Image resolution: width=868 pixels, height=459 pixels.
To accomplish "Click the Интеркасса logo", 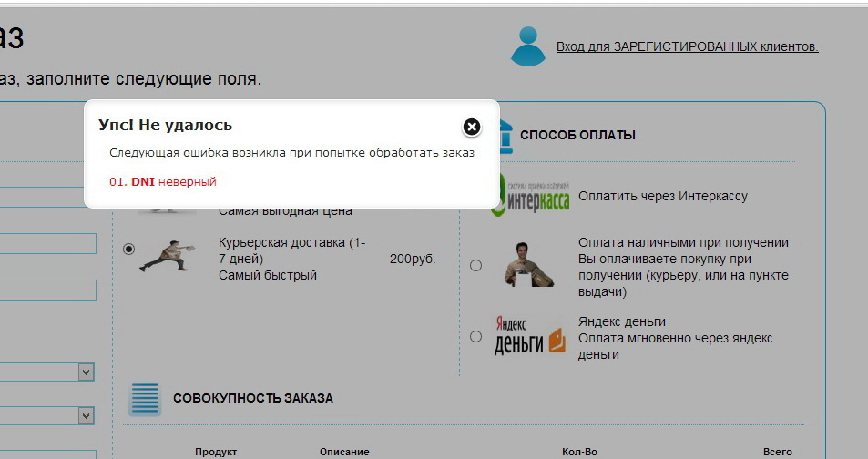I will tap(530, 195).
